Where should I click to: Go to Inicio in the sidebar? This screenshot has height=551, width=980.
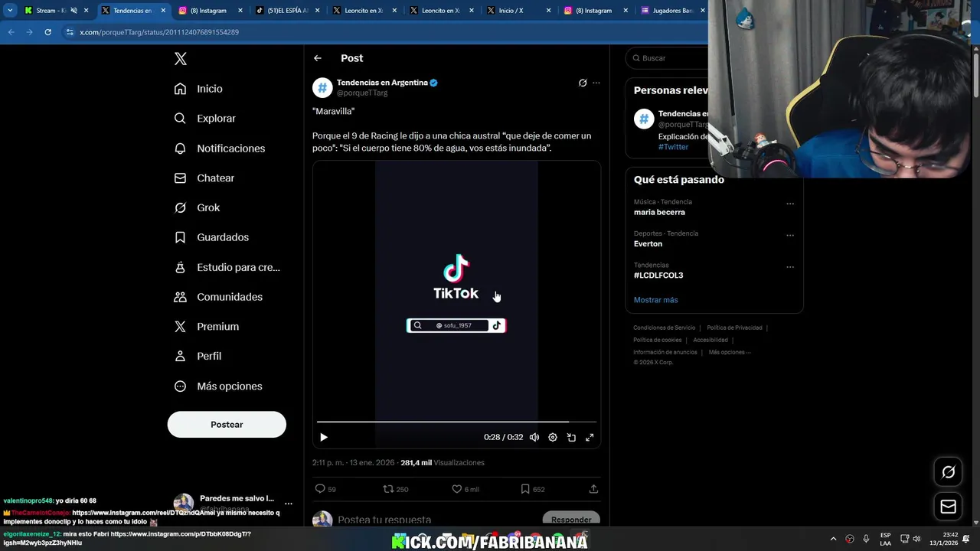198,89
